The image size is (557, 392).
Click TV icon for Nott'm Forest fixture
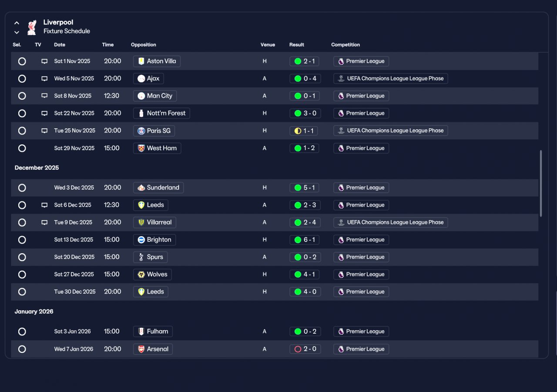(x=44, y=114)
